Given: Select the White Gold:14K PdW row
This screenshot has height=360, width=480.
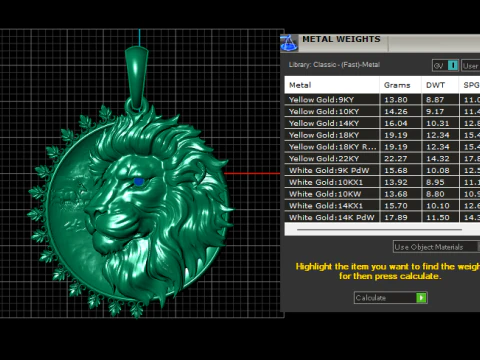Looking at the screenshot, I should (x=382, y=217).
